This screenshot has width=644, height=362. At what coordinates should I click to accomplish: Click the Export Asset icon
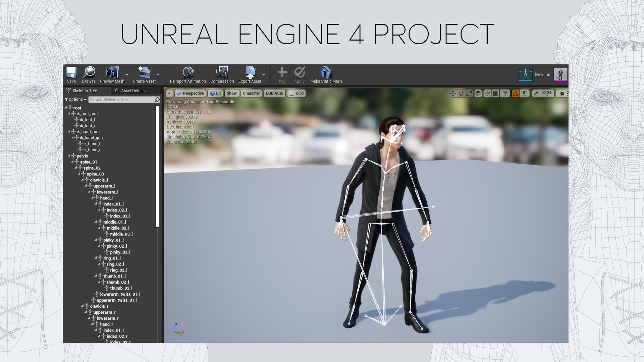250,72
